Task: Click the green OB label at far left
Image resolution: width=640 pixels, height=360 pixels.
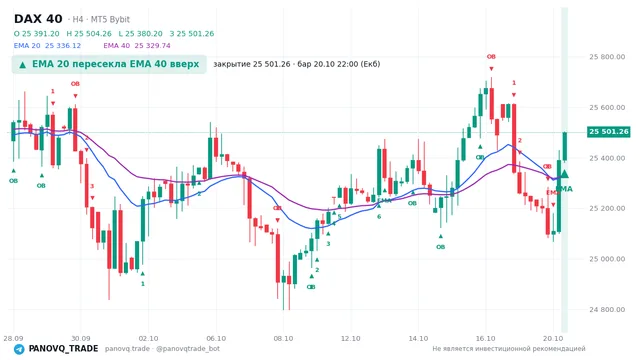Action: 13,181
